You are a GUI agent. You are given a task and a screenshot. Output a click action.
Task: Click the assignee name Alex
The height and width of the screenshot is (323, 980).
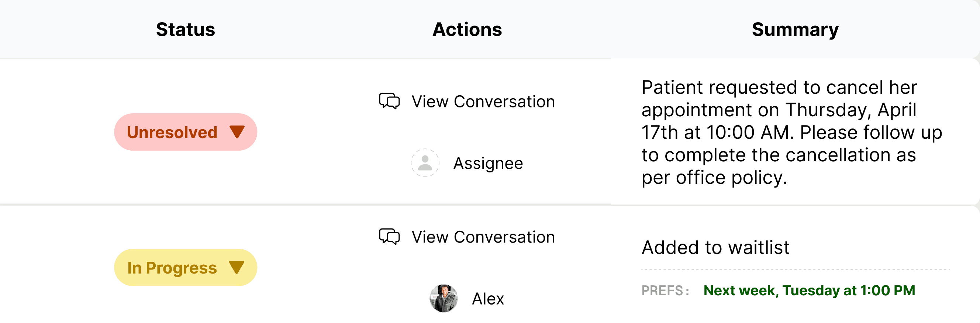(x=488, y=299)
